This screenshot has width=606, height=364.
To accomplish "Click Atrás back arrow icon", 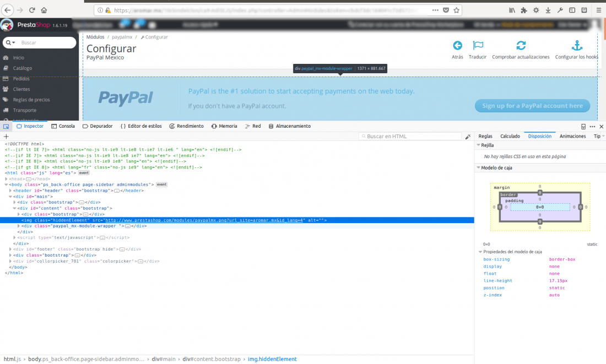I will point(457,46).
